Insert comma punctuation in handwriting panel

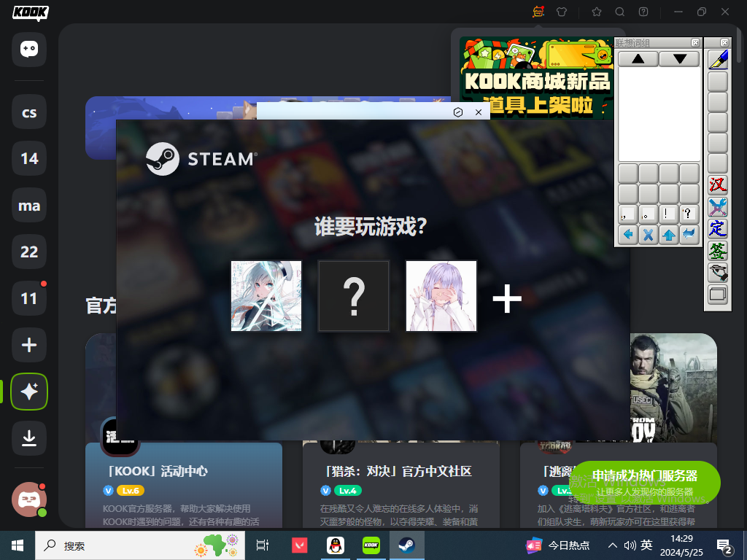(628, 214)
